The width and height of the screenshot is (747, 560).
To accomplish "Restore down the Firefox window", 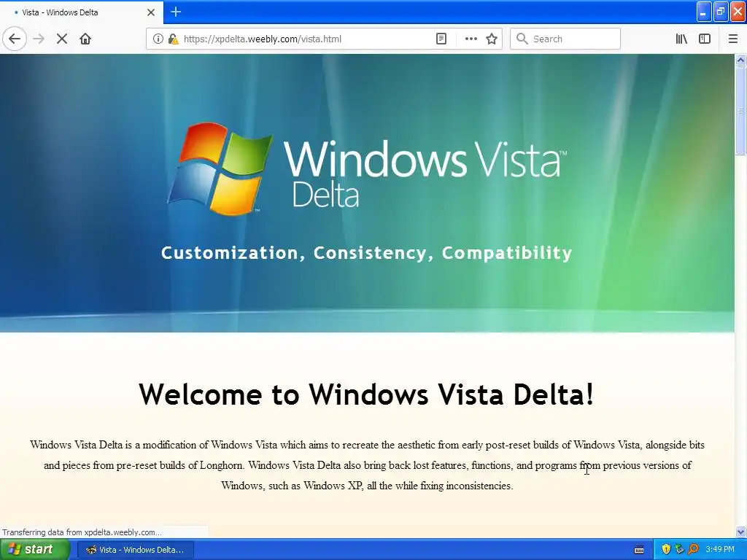I will [x=720, y=12].
